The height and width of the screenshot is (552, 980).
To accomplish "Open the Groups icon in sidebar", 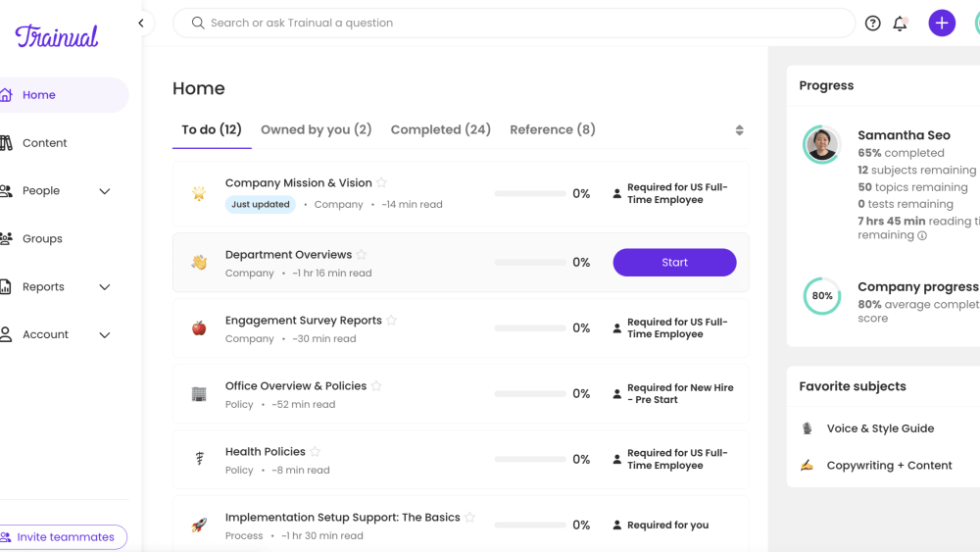I will [7, 238].
